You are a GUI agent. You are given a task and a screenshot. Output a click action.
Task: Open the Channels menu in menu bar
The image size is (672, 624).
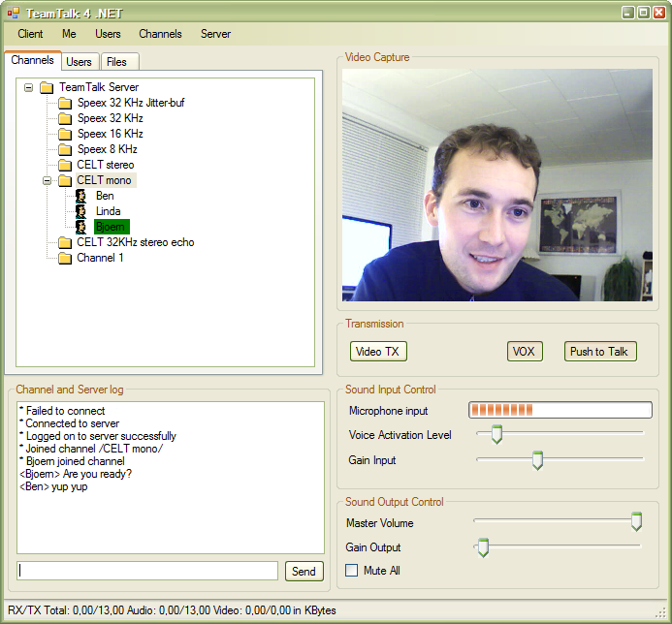[160, 34]
